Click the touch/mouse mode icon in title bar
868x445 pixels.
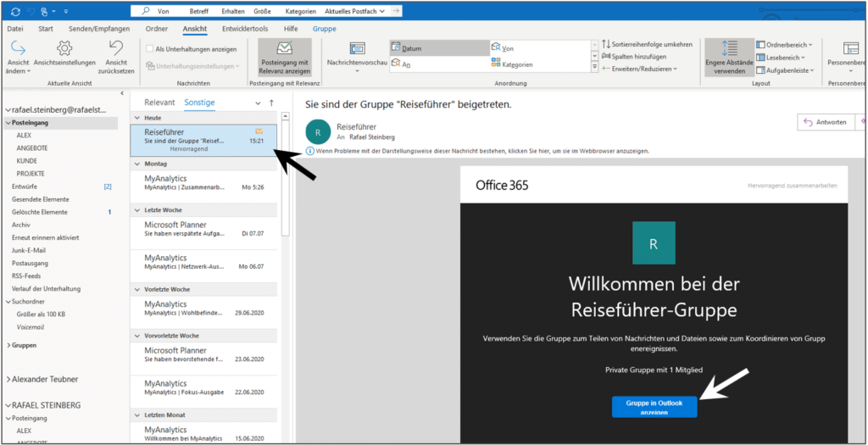[x=46, y=11]
